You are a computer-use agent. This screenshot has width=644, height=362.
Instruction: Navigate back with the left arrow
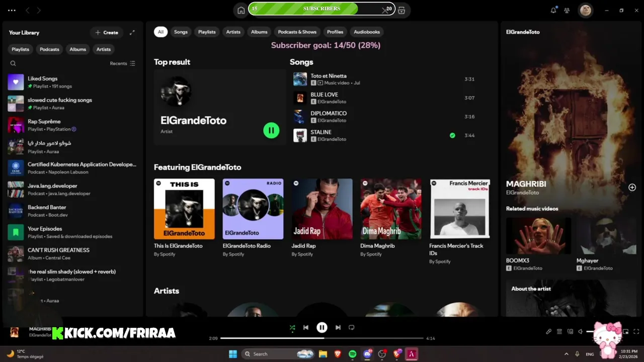[x=28, y=10]
